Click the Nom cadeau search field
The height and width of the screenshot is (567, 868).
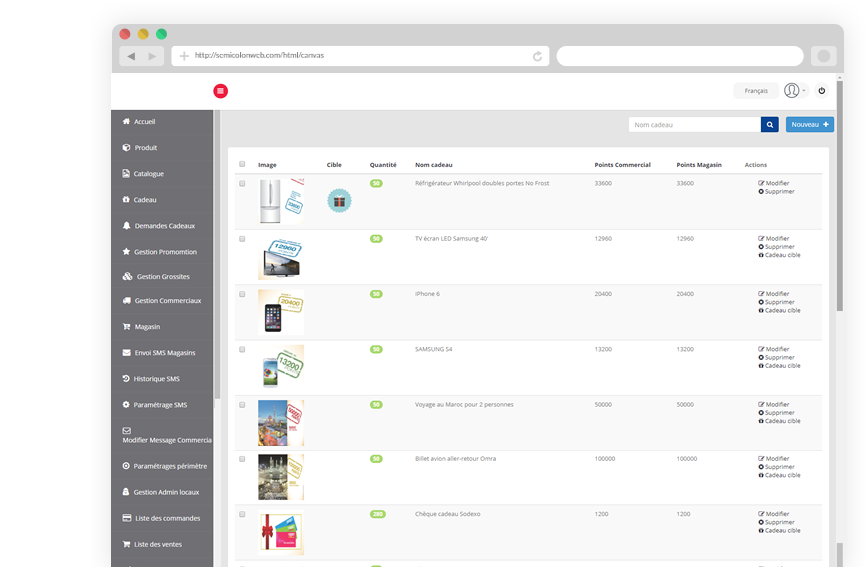(x=694, y=125)
